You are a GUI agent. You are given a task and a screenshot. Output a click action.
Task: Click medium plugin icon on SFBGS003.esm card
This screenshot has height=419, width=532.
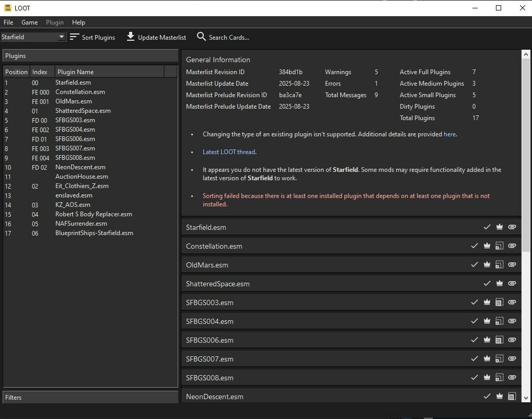tap(500, 302)
